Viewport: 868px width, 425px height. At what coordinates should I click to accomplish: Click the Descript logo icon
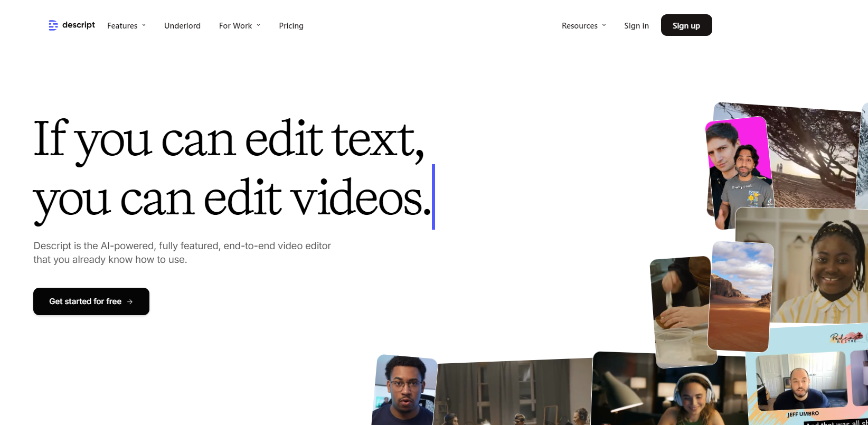53,25
